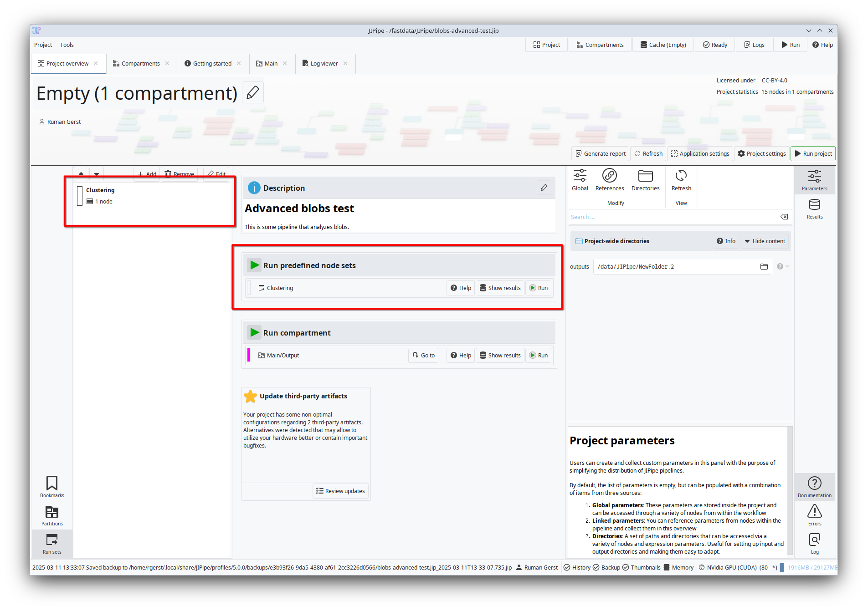Open the Results side panel
The image size is (868, 611).
(814, 209)
